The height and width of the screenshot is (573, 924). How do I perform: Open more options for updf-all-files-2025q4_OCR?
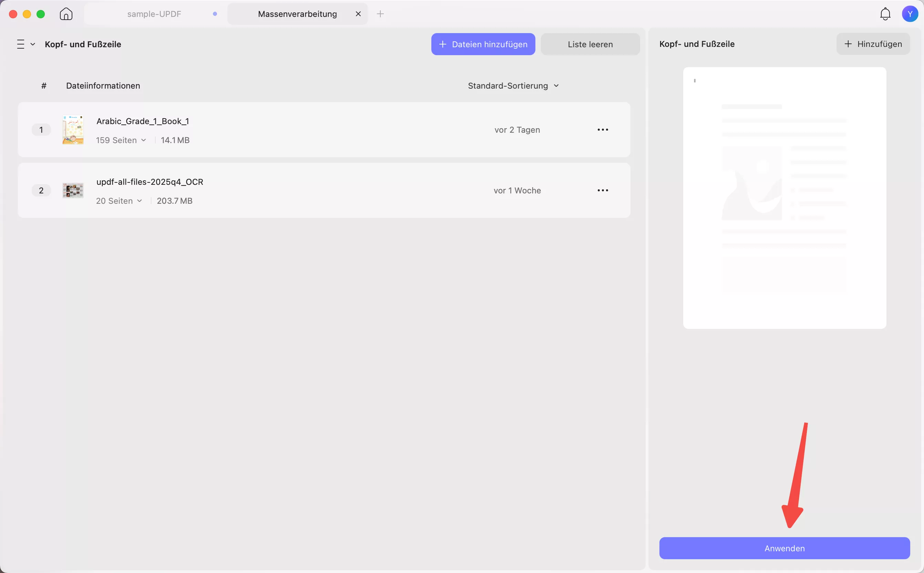click(603, 190)
